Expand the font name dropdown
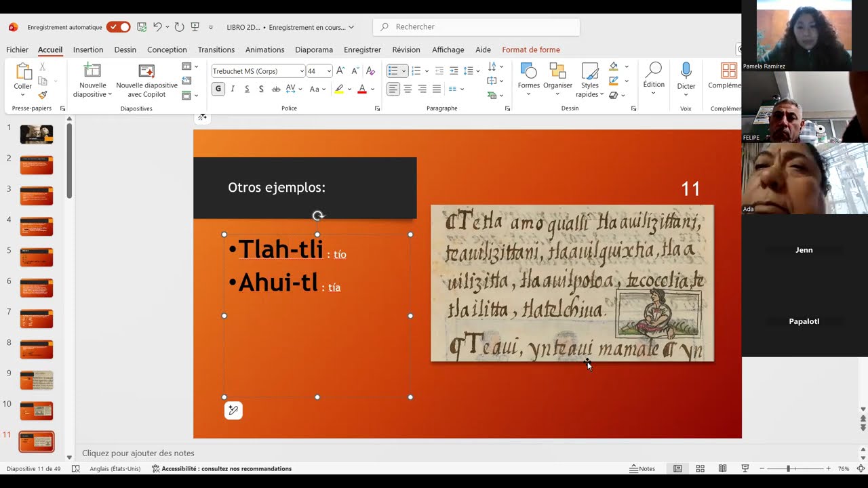The height and width of the screenshot is (488, 868). [301, 71]
